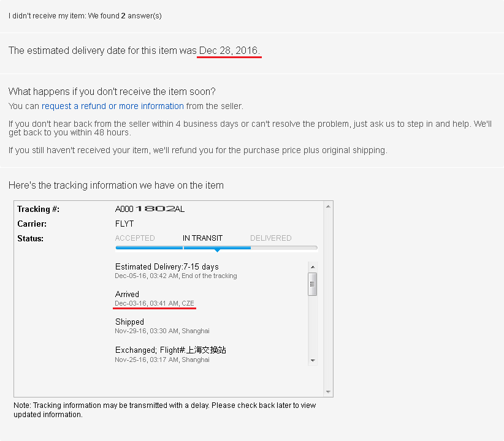Click the carrier name FLYT

(x=124, y=224)
